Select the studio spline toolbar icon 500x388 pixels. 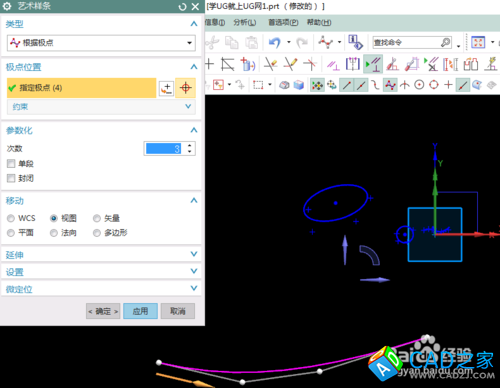(325, 42)
